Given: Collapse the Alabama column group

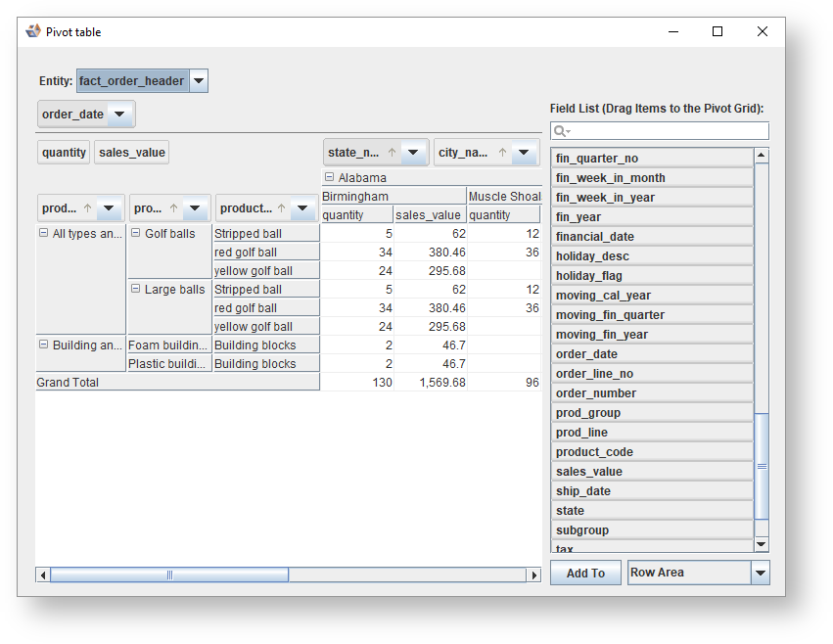Looking at the screenshot, I should coord(329,178).
